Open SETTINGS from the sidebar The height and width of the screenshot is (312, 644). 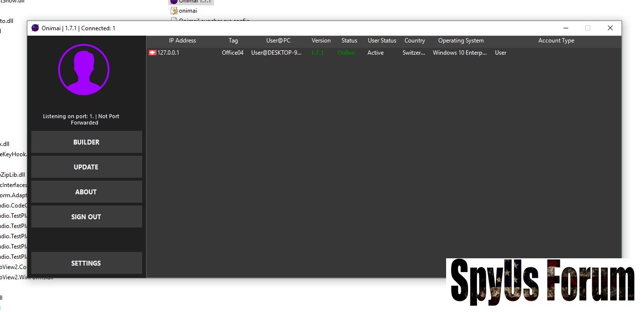pos(86,263)
